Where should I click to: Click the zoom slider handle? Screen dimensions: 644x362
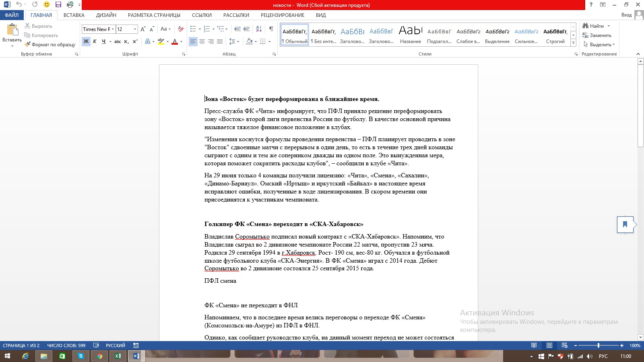tap(599, 346)
